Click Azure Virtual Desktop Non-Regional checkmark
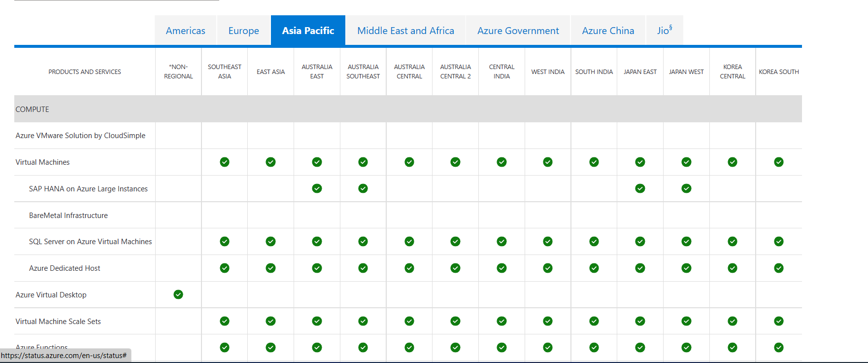Image resolution: width=868 pixels, height=363 pixels. pyautogui.click(x=178, y=294)
